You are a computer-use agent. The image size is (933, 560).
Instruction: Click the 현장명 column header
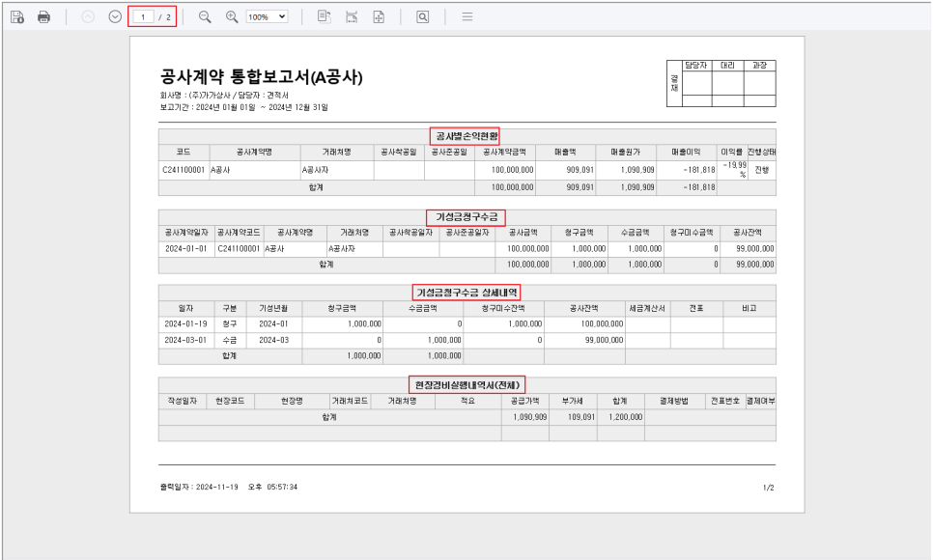click(x=292, y=401)
